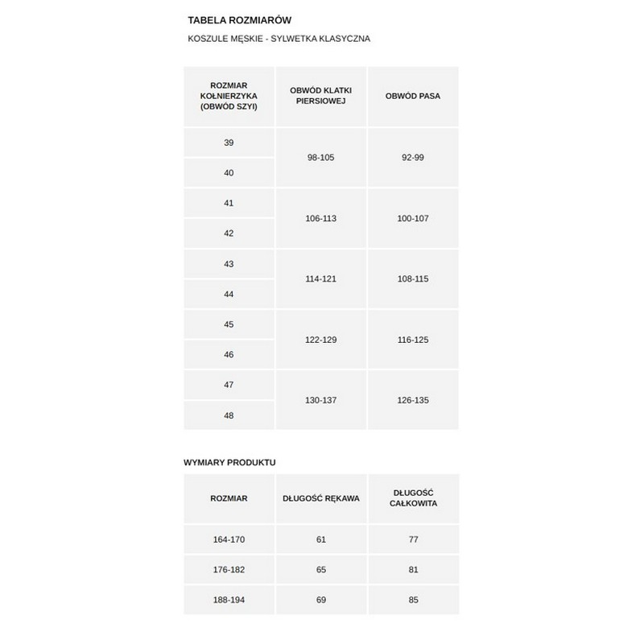
Task: Click the ROZMIAR KOŁNIERZYKA column header
Action: pyautogui.click(x=229, y=96)
